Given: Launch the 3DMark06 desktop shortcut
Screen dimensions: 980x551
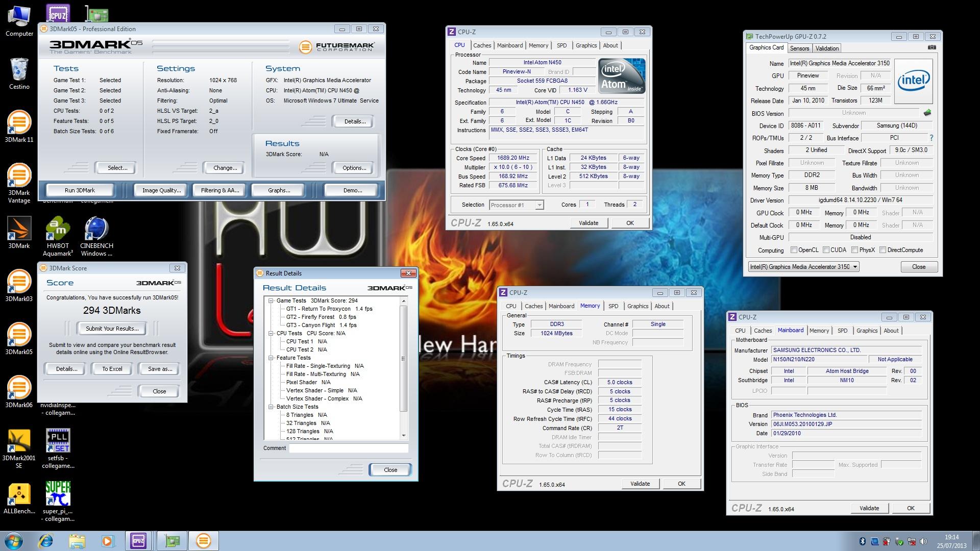Looking at the screenshot, I should coord(19,391).
